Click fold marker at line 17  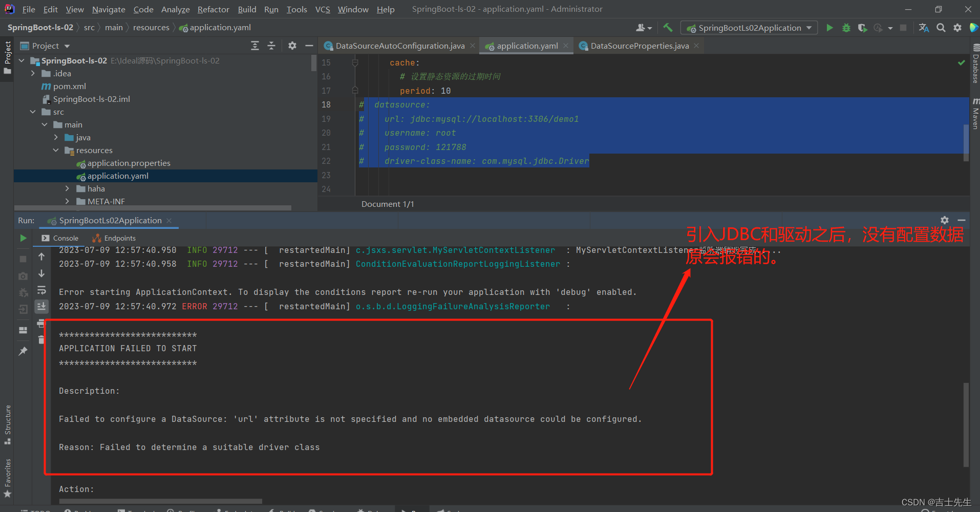click(x=355, y=90)
